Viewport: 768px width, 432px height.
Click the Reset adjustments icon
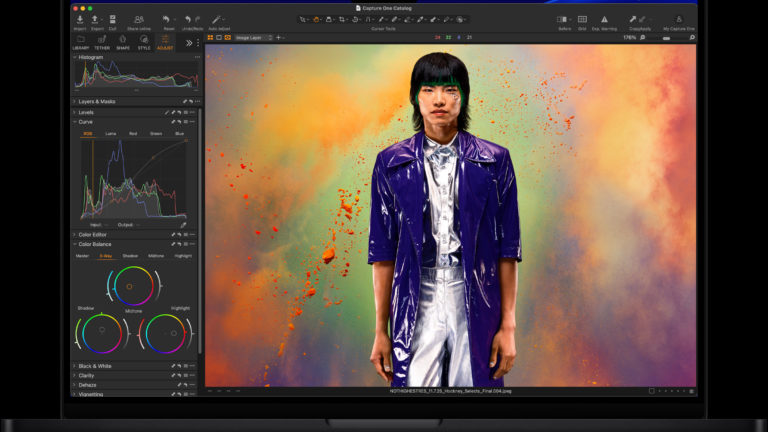168,19
